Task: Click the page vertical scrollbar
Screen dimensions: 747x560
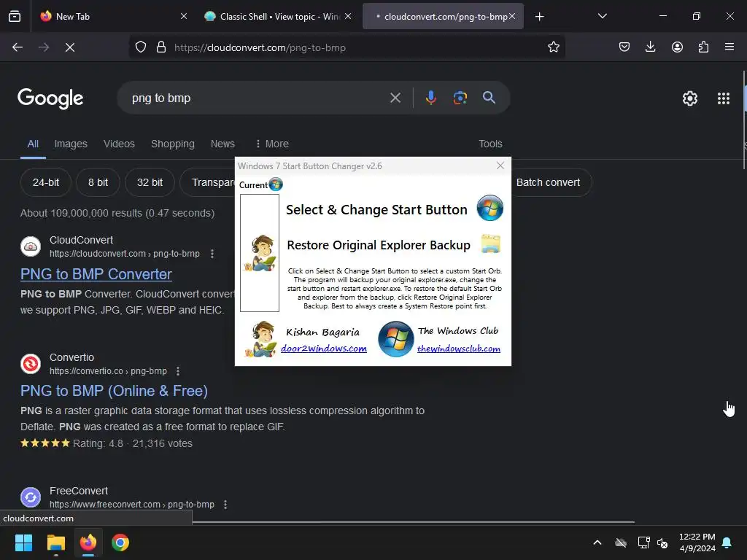Action: coord(744,120)
